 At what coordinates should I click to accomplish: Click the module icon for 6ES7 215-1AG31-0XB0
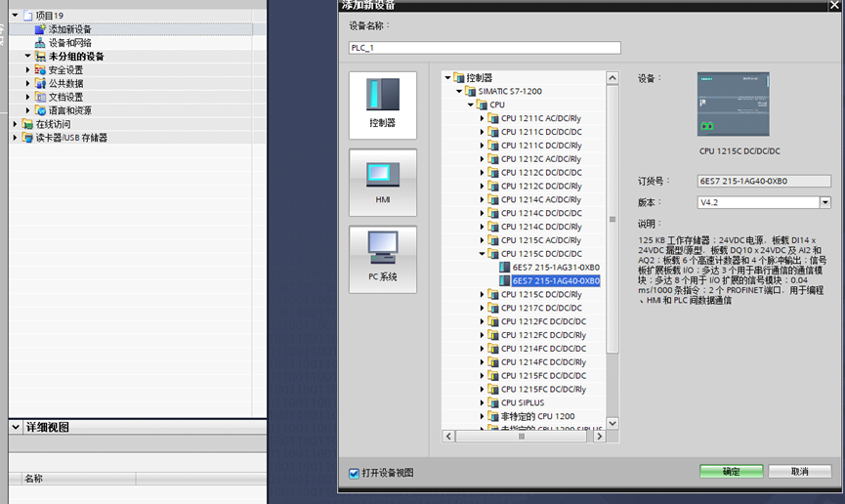[504, 267]
